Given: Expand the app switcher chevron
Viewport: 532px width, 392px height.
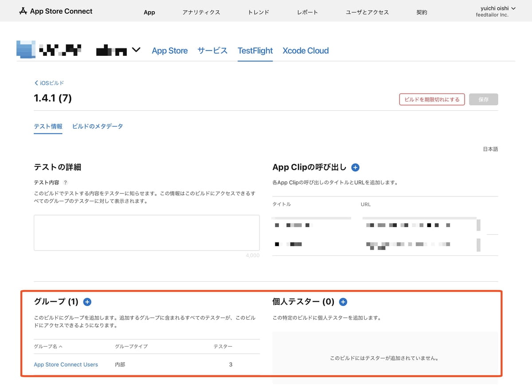Looking at the screenshot, I should point(136,50).
